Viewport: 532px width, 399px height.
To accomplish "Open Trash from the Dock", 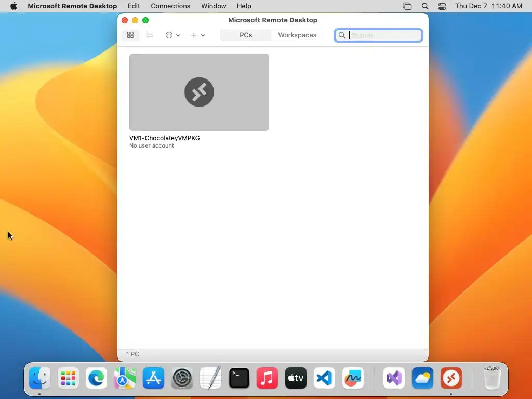I will coord(491,378).
